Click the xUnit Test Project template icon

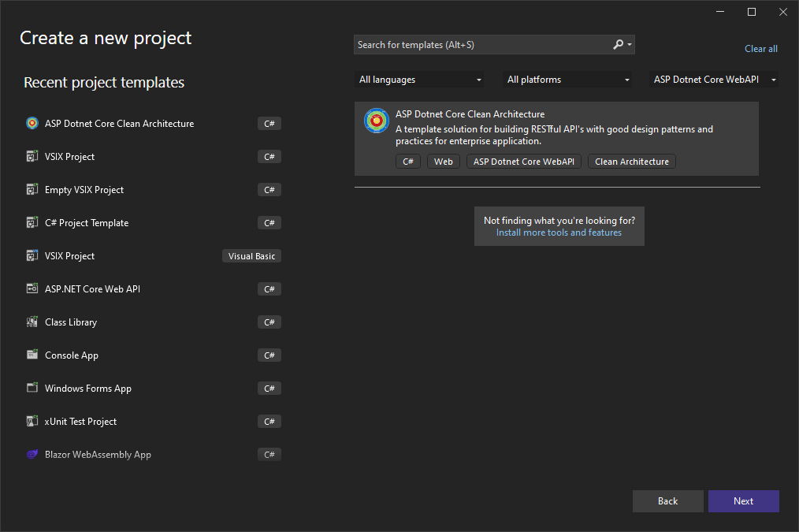[32, 421]
